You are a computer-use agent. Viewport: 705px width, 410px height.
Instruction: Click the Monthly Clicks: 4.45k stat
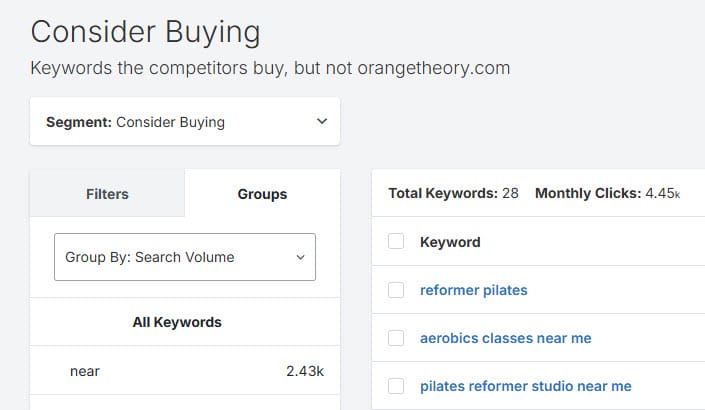point(607,193)
